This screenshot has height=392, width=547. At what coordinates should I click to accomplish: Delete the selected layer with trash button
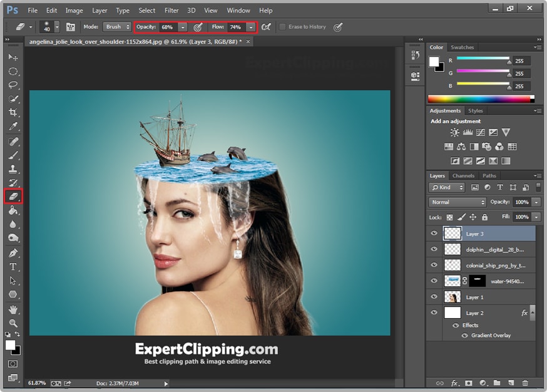524,383
